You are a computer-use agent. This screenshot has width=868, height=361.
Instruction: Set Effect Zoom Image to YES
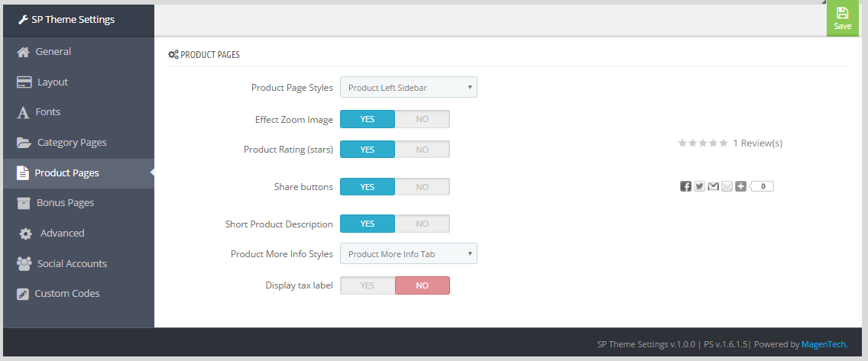pyautogui.click(x=368, y=119)
